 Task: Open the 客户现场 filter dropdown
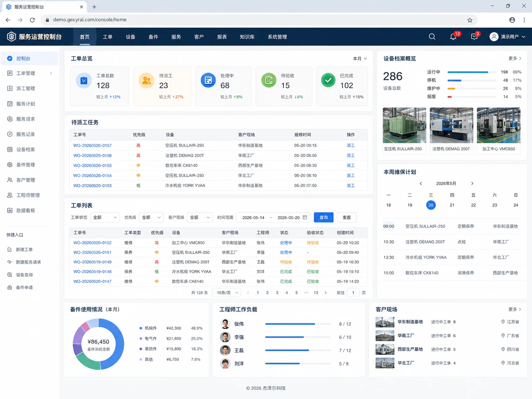click(x=200, y=218)
